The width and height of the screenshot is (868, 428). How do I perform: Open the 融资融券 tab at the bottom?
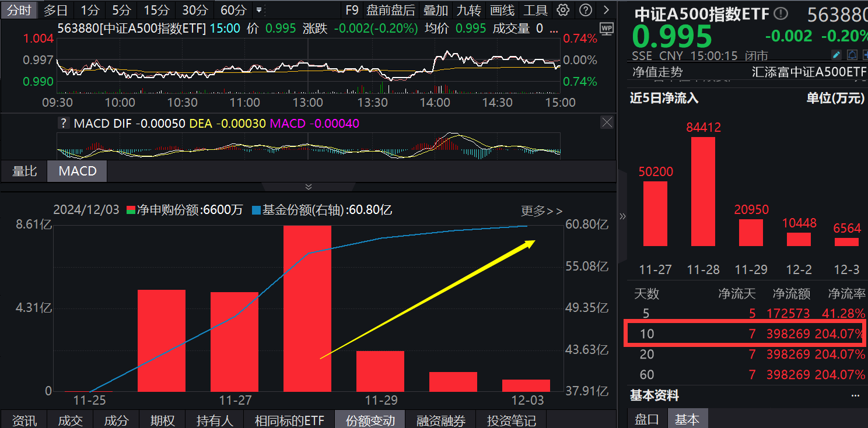point(441,420)
